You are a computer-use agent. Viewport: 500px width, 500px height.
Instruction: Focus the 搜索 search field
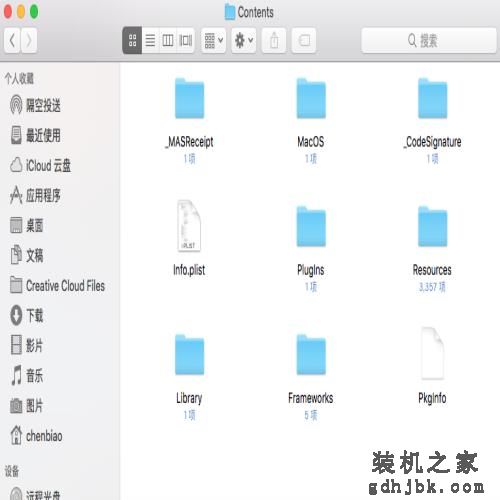429,40
